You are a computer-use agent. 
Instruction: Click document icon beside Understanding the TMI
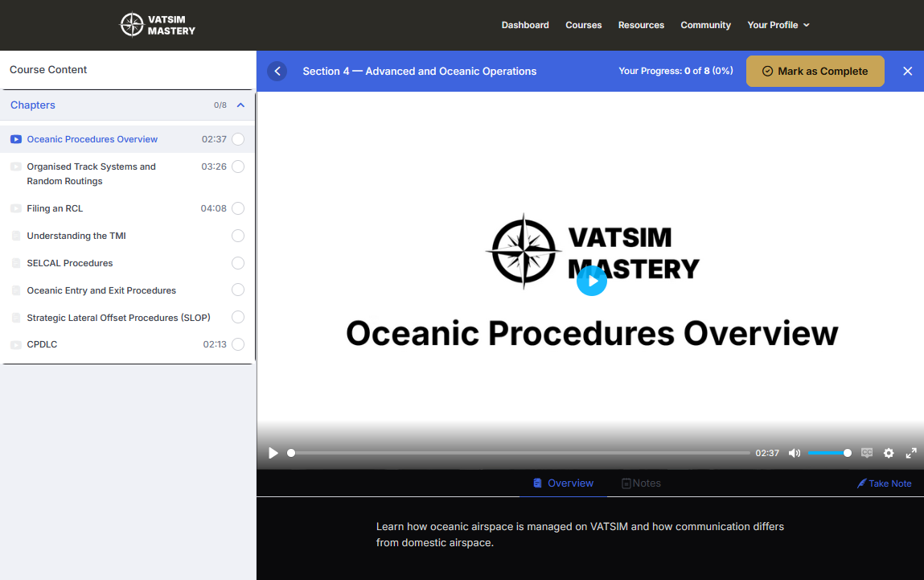pyautogui.click(x=16, y=236)
